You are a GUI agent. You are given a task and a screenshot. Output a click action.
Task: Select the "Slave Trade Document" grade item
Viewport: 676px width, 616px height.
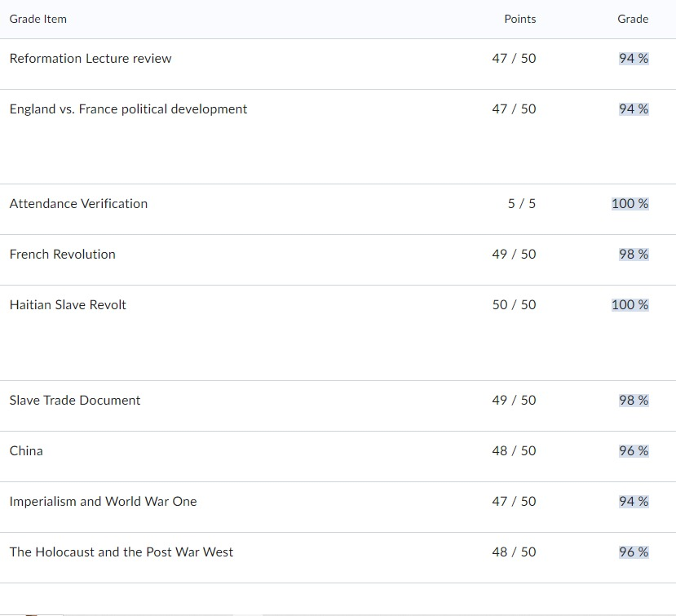[75, 400]
